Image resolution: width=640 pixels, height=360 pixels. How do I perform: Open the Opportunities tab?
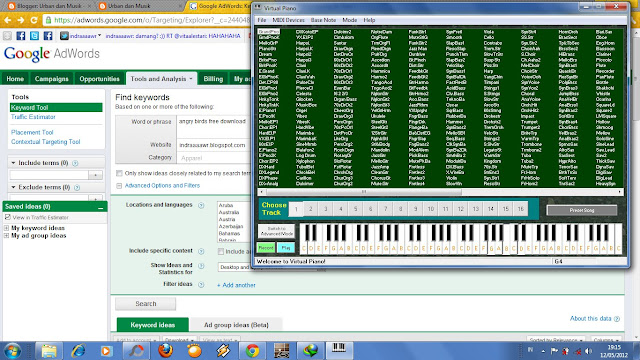[x=99, y=79]
